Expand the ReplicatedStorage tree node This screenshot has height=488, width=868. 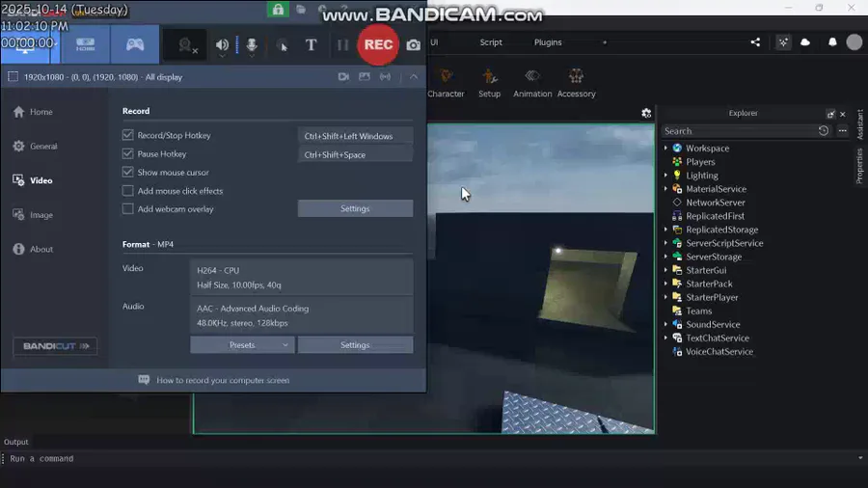[x=665, y=230]
